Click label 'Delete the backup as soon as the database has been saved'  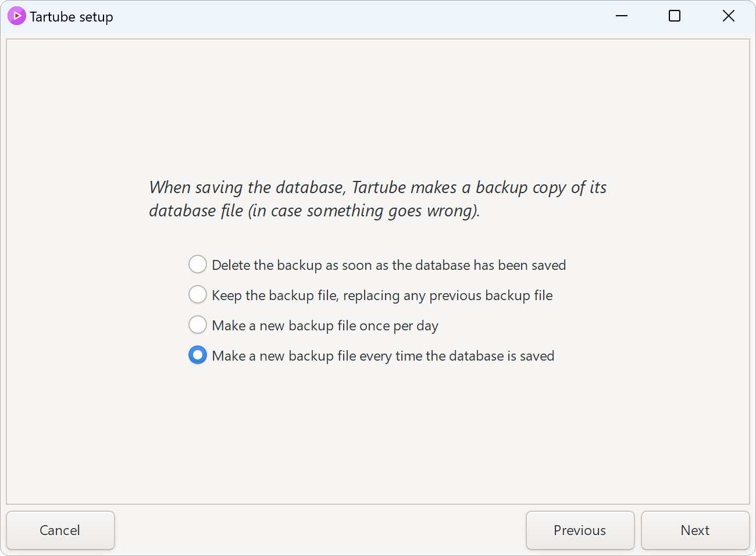[388, 265]
